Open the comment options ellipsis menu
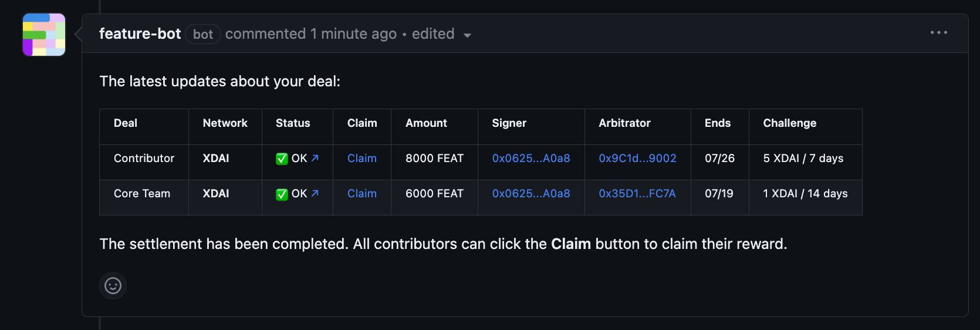Viewport: 980px width, 330px height. (938, 33)
